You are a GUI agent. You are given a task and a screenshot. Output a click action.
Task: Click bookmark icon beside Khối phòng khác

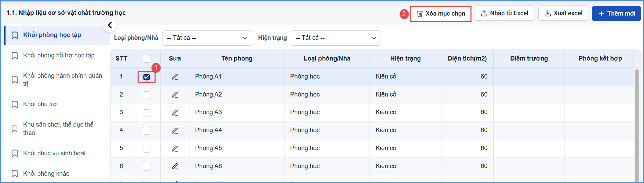[15, 174]
